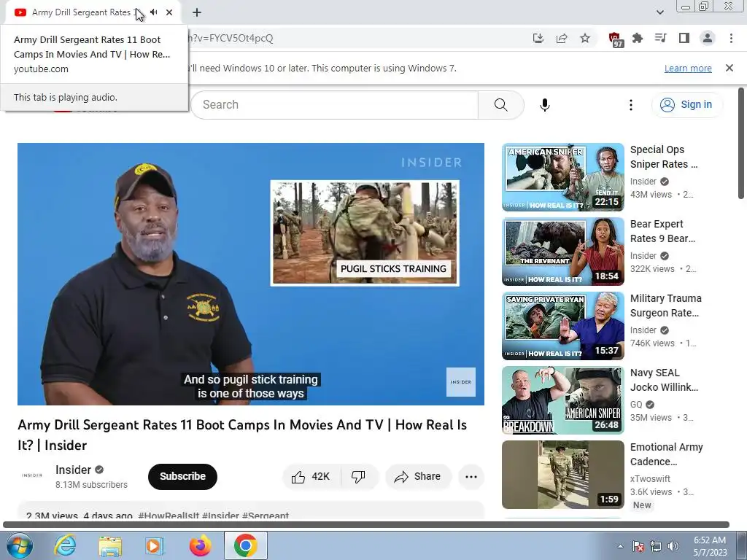
Task: Click the GQ channel name
Action: (636, 404)
